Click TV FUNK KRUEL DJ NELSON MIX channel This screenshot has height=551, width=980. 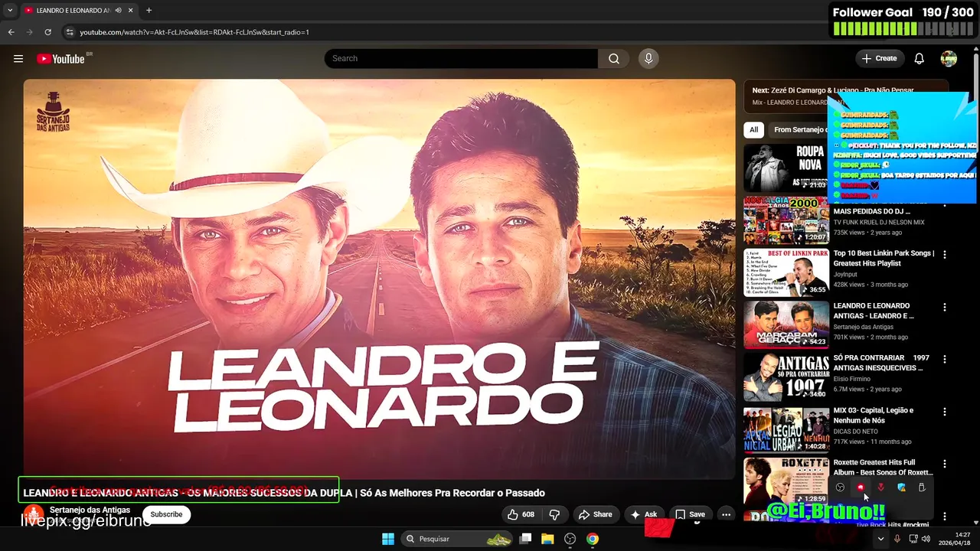click(x=879, y=222)
